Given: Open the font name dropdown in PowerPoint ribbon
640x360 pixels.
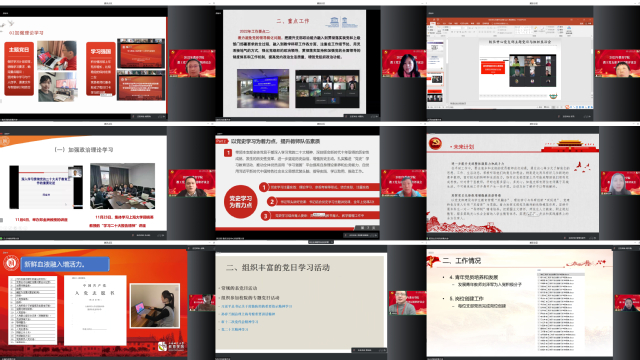Looking at the screenshot, I should pos(456,28).
